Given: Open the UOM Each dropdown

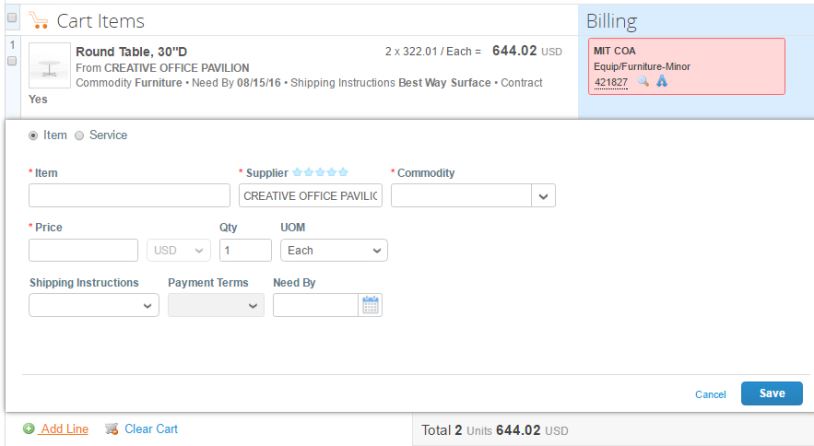Looking at the screenshot, I should point(334,250).
